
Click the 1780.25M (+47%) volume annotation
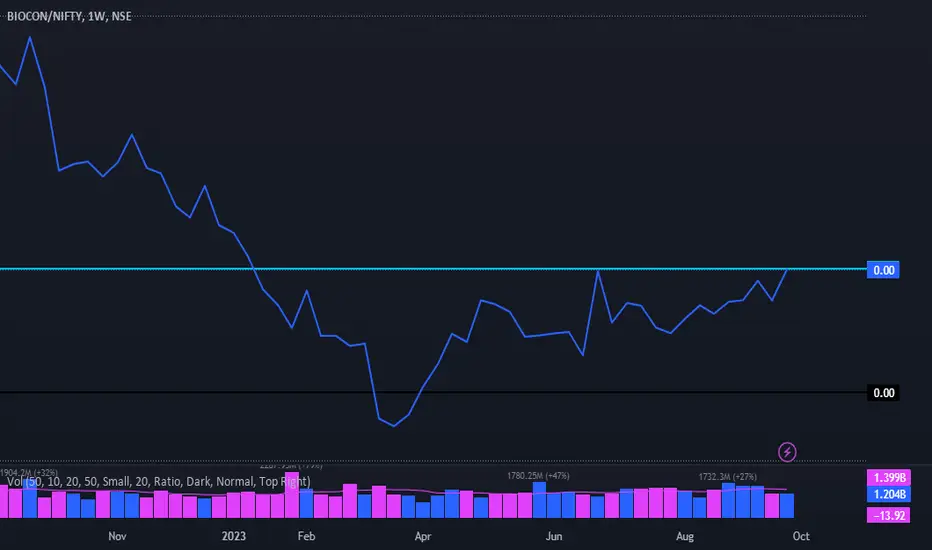tap(538, 476)
